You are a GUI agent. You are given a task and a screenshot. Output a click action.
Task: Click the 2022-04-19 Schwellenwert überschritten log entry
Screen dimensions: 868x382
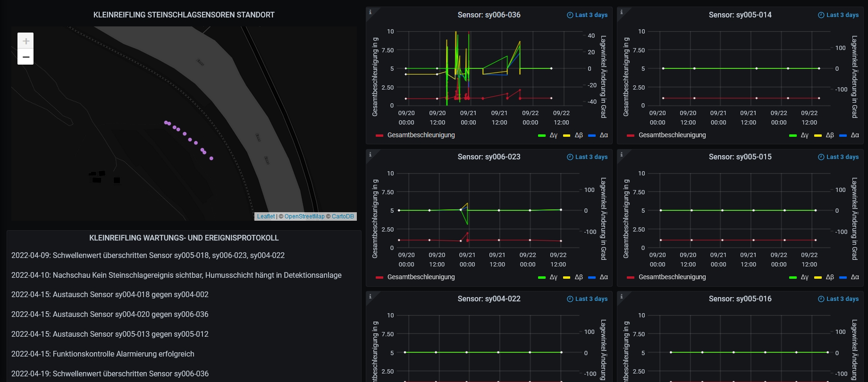[110, 374]
